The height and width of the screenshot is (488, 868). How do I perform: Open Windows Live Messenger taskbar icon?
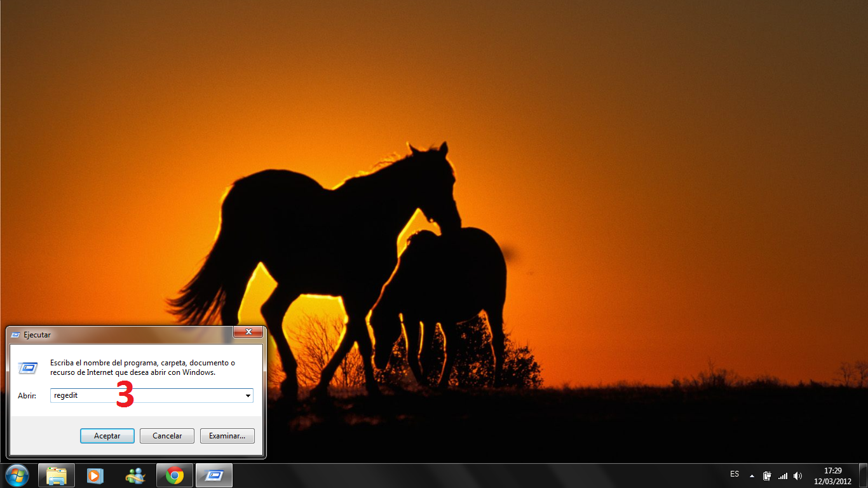(135, 475)
